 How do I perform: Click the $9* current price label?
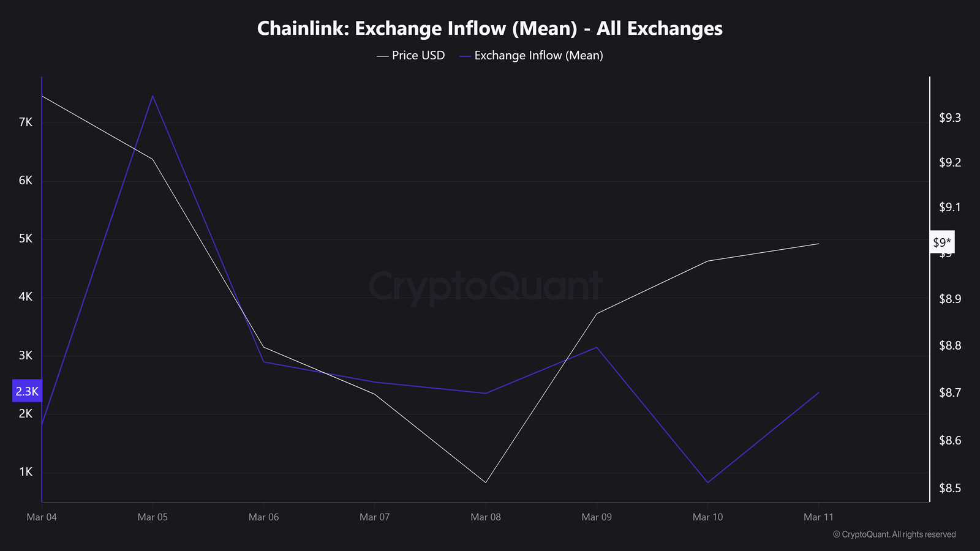click(x=941, y=242)
